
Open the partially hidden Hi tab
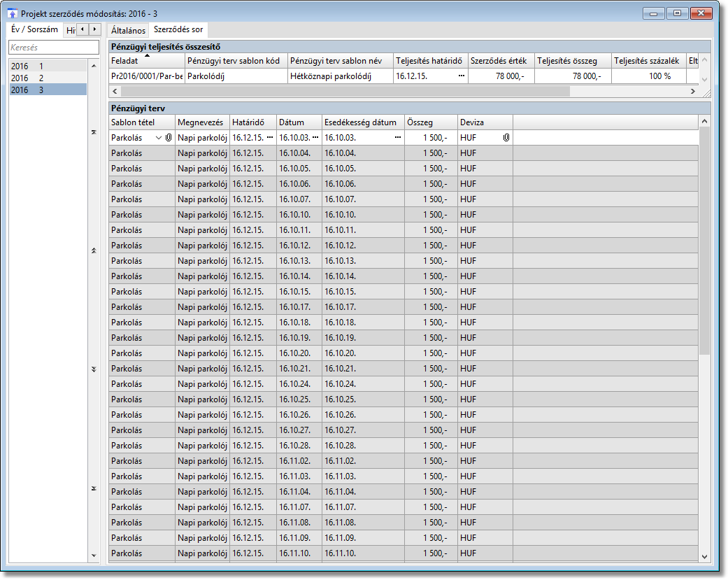pyautogui.click(x=70, y=30)
